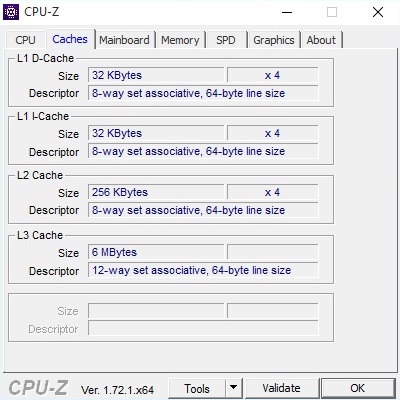This screenshot has height=400, width=400.
Task: Expand the Tools dropdown arrow
Action: [x=234, y=388]
